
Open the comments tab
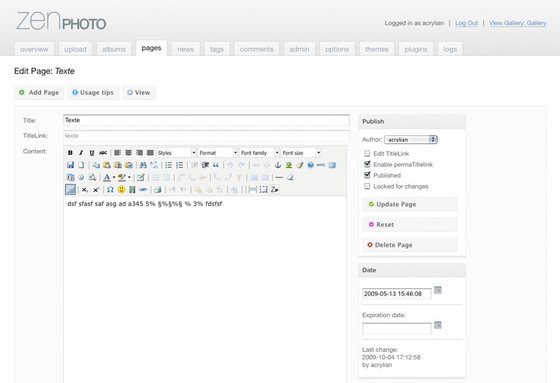point(256,49)
